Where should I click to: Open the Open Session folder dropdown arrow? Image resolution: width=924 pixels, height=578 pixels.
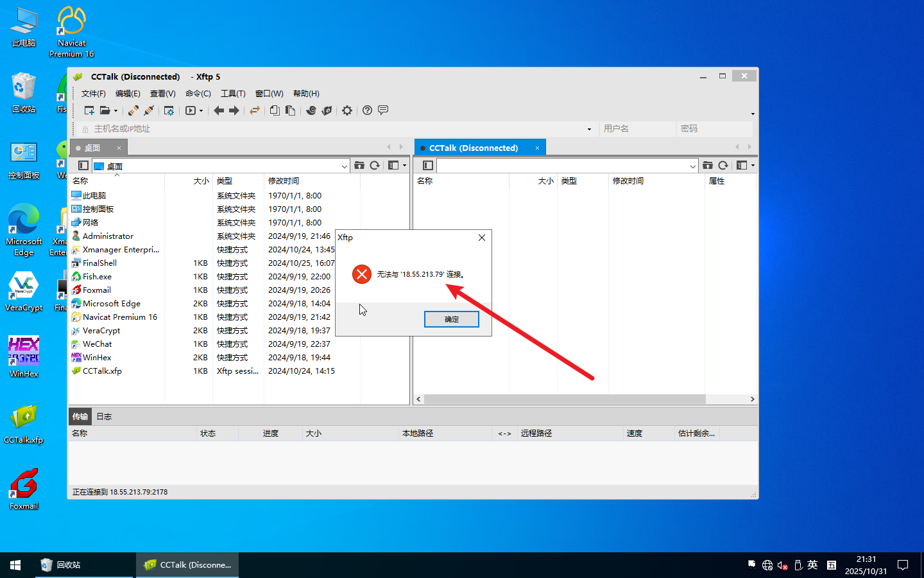point(116,111)
